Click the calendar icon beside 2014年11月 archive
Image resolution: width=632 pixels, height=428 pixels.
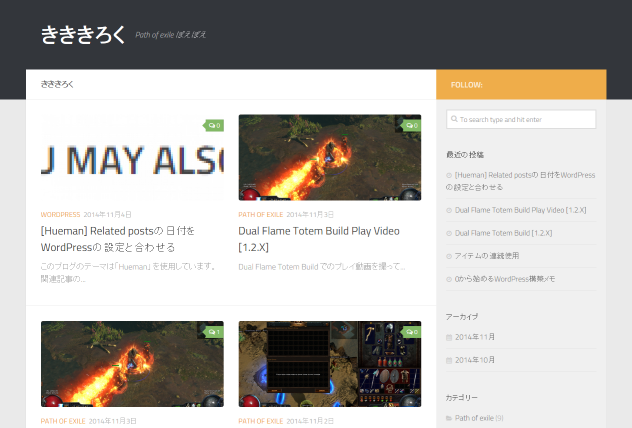coord(449,337)
